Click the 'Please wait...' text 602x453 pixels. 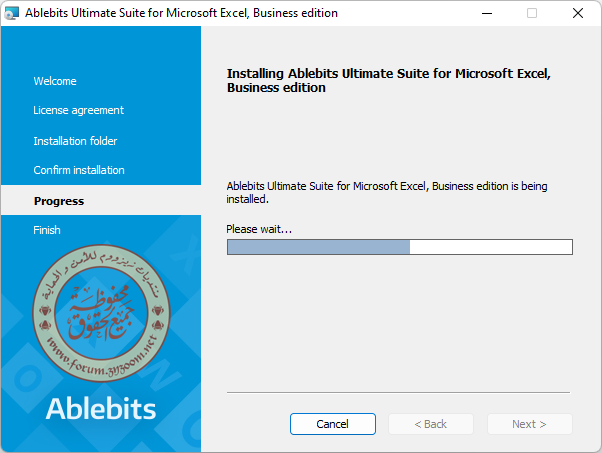259,229
